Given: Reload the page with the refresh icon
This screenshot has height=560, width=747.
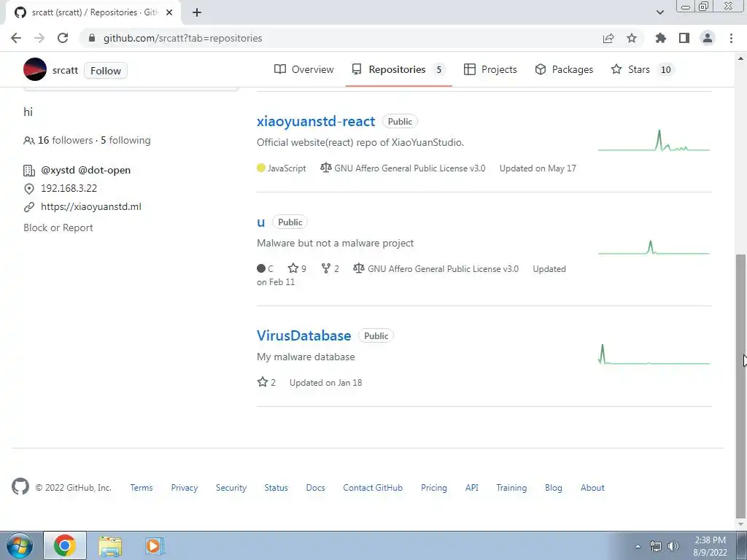Looking at the screenshot, I should click(63, 38).
